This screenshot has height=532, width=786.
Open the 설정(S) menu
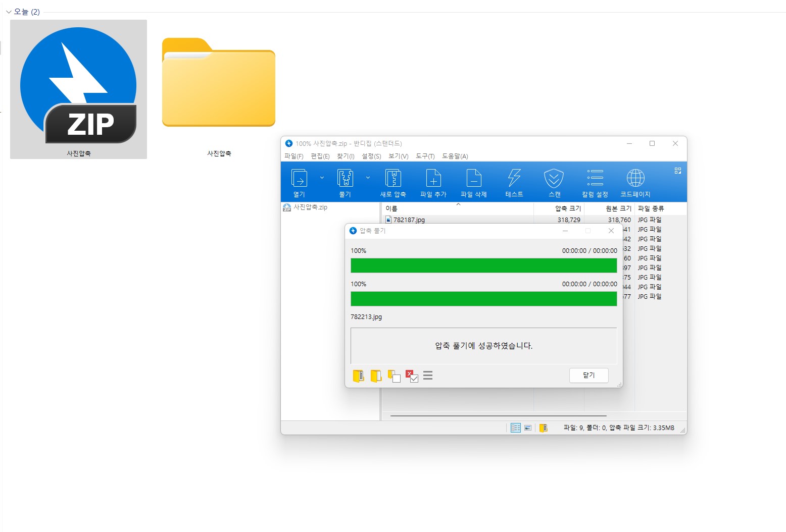(x=372, y=156)
